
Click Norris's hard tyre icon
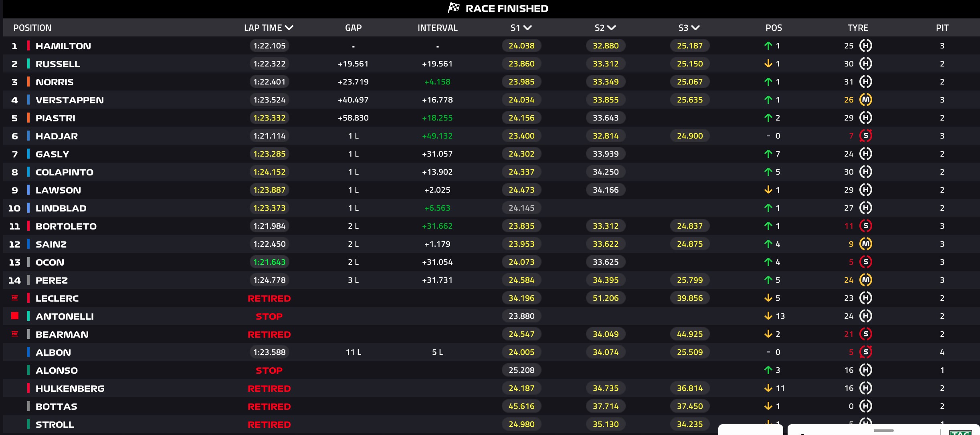(x=866, y=82)
